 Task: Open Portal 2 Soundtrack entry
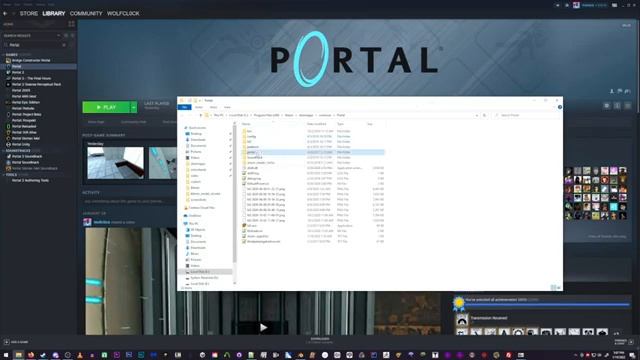[27, 156]
